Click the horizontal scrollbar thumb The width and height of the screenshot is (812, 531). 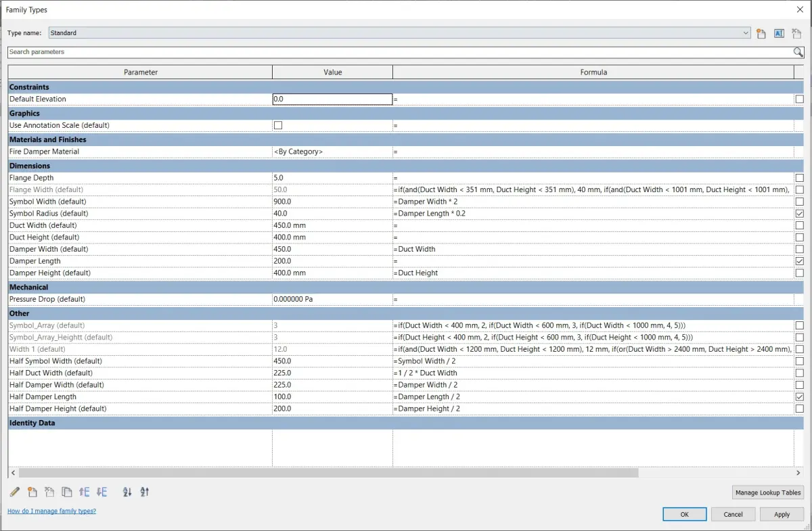point(328,473)
